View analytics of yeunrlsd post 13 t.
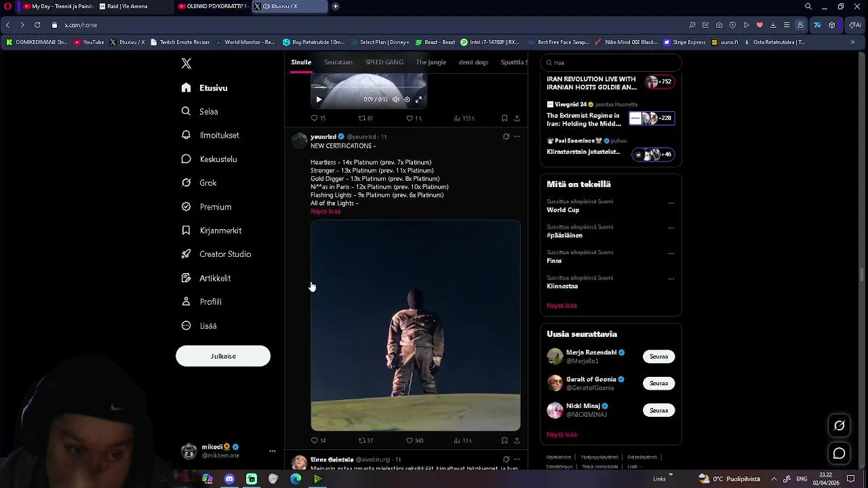Image resolution: width=868 pixels, height=488 pixels. coord(462,441)
